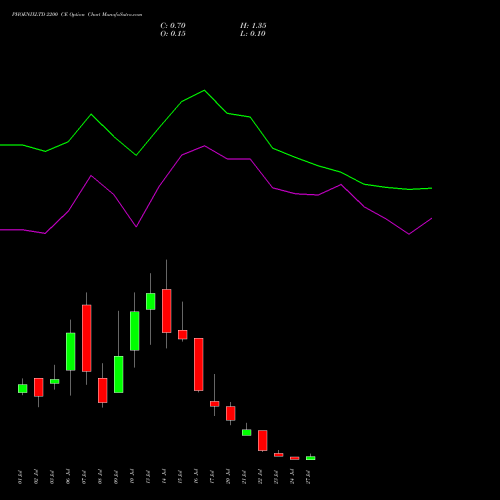The image size is (500, 500).
Task: Click the '27 Jul' date axis label
Action: pyautogui.click(x=308, y=477)
